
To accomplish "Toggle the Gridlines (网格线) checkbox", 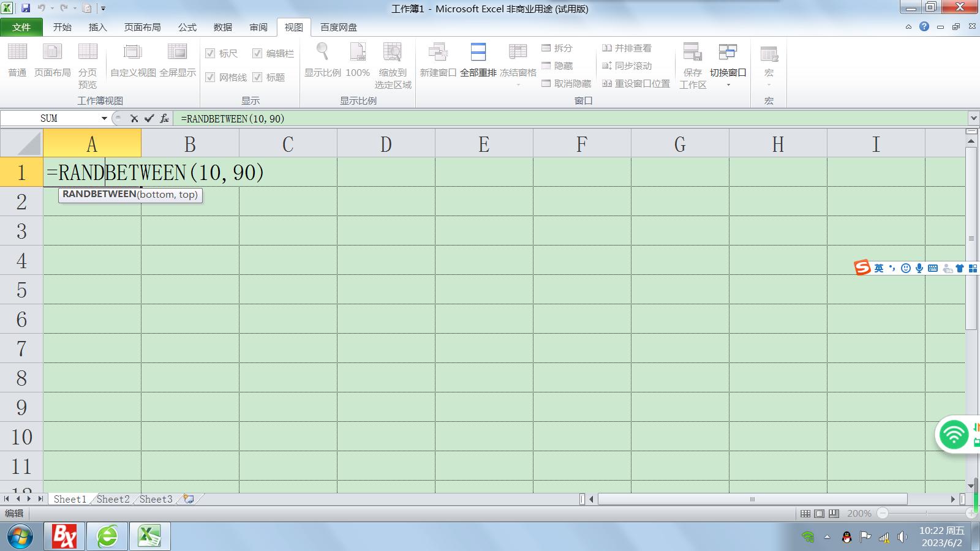I will coord(210,77).
